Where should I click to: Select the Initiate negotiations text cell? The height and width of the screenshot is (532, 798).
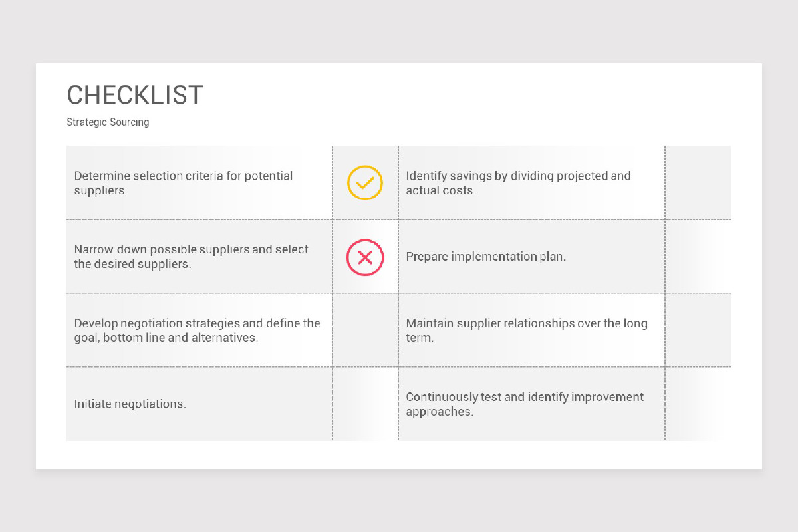pos(199,404)
